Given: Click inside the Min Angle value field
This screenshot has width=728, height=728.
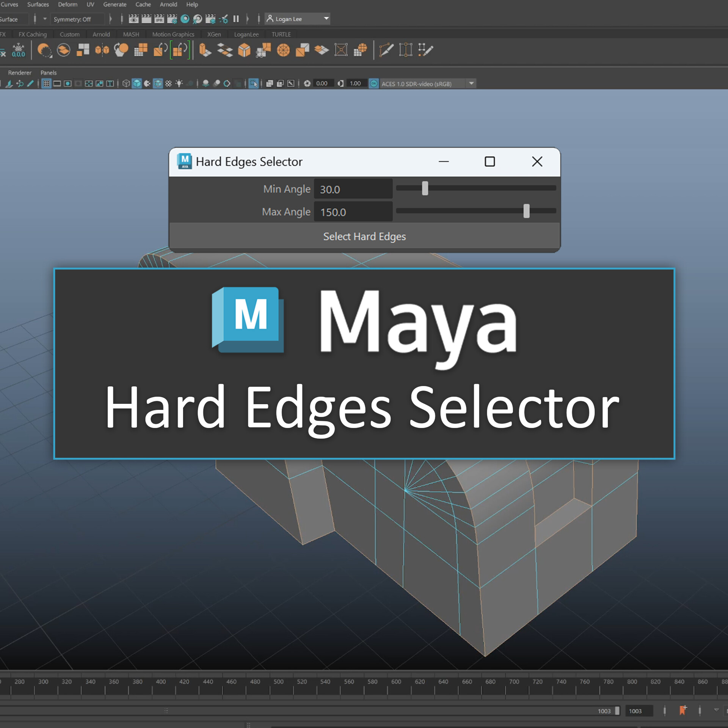Looking at the screenshot, I should tap(353, 189).
